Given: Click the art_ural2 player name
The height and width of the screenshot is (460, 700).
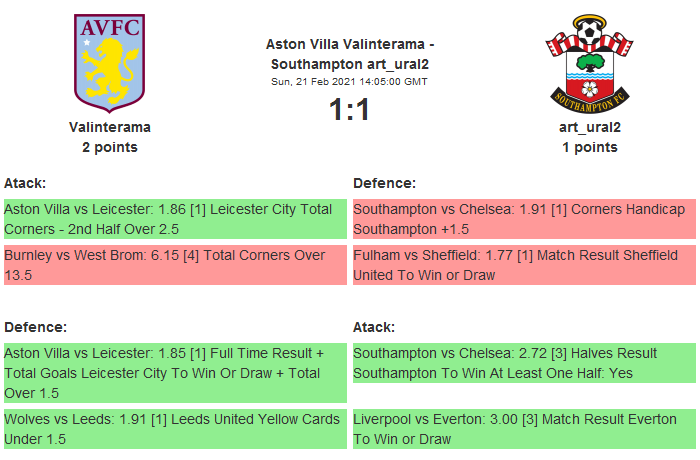Looking at the screenshot, I should [x=589, y=127].
